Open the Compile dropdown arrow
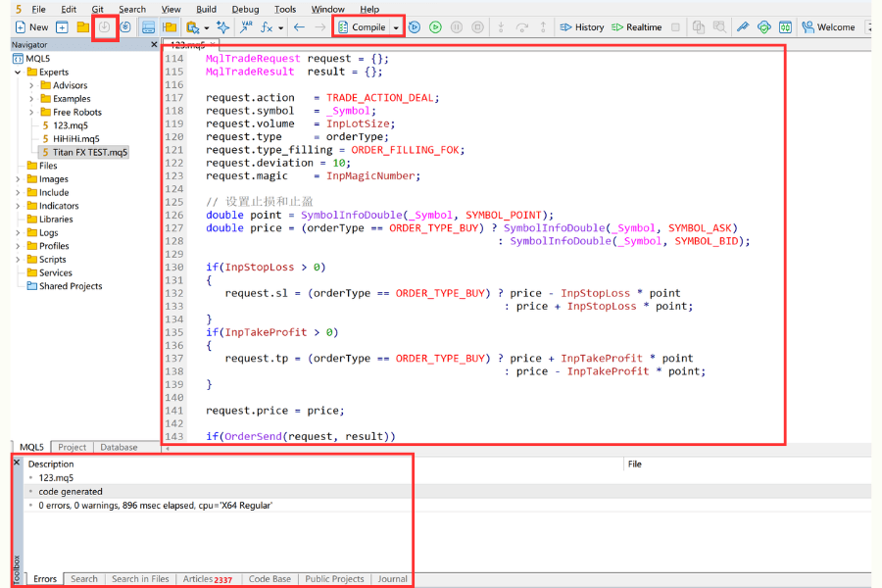Viewport: 882px width, 588px height. 397,27
